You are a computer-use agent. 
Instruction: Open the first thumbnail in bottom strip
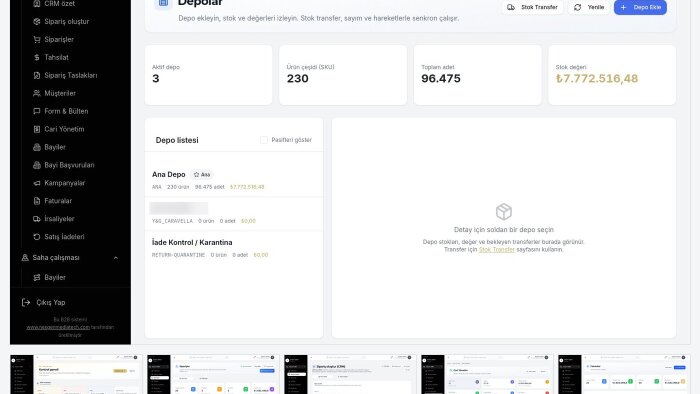pyautogui.click(x=76, y=374)
